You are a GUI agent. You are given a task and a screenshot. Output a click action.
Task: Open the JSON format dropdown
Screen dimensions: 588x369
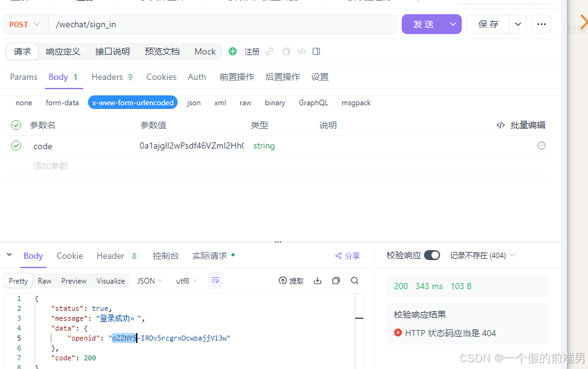(150, 280)
